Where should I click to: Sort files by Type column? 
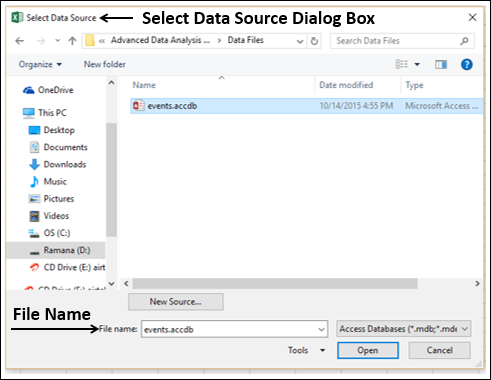(x=414, y=85)
